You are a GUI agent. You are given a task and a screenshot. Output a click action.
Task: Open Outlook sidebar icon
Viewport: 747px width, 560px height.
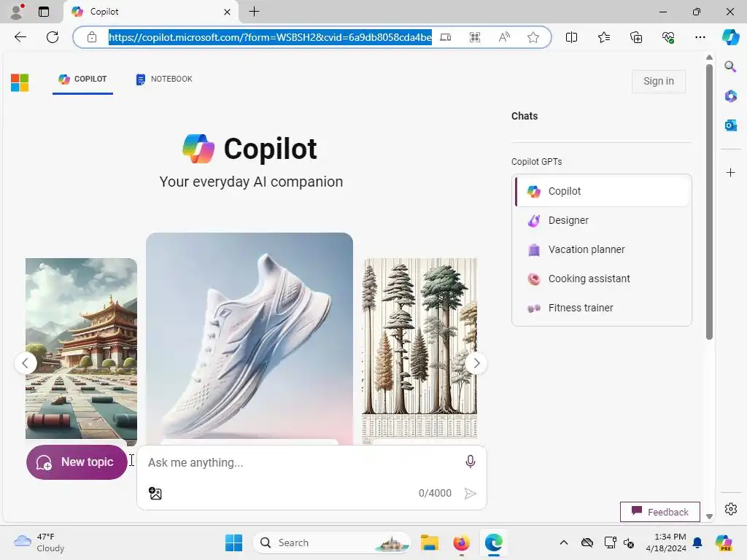point(730,125)
